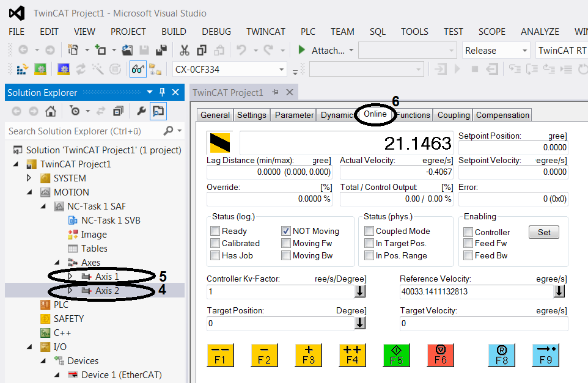
Task: Open the Release configuration dropdown
Action: (x=524, y=50)
